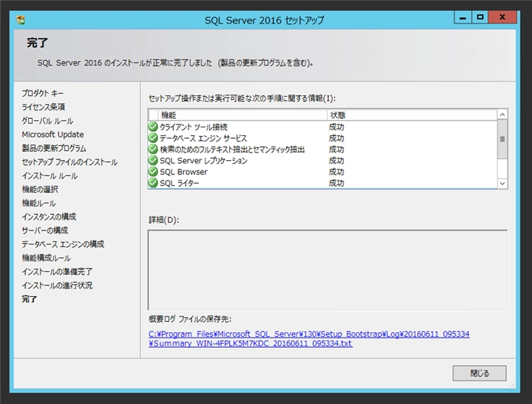Click the インスタンスの構成 step in sidebar
532x404 pixels.
coord(49,217)
